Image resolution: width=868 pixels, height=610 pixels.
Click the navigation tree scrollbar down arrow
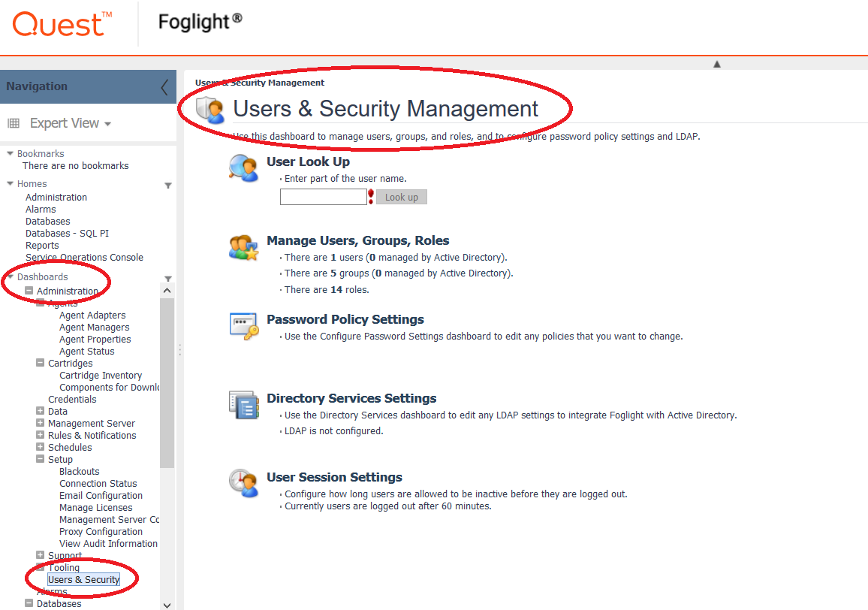[167, 605]
